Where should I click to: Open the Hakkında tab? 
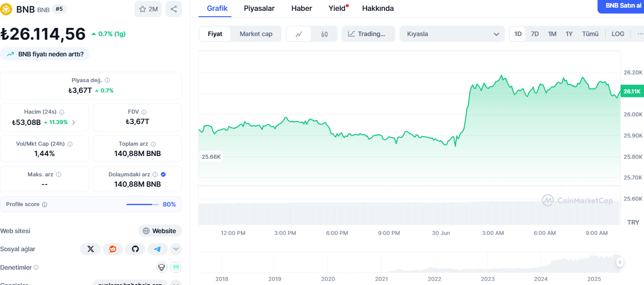pyautogui.click(x=378, y=8)
